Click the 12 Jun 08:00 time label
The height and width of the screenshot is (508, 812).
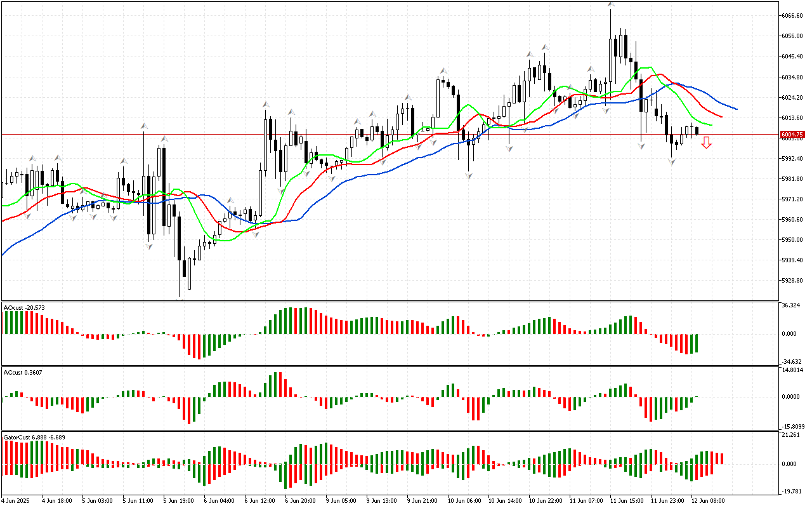coord(707,500)
